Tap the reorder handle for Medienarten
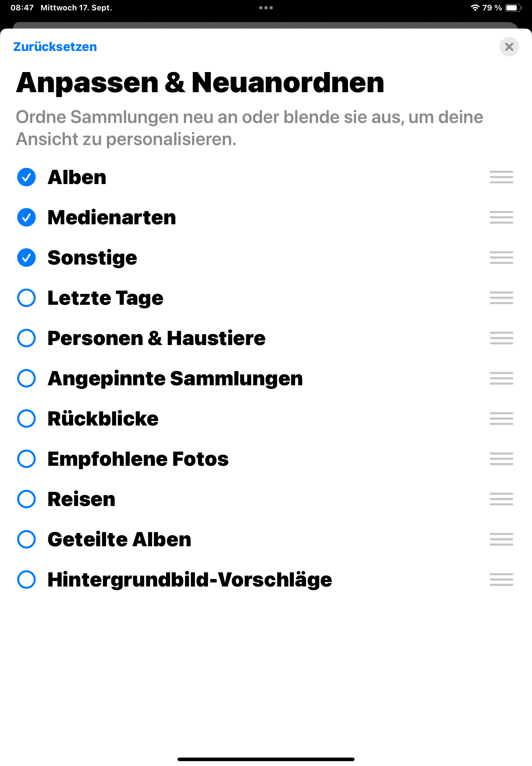The image size is (532, 766). [501, 217]
